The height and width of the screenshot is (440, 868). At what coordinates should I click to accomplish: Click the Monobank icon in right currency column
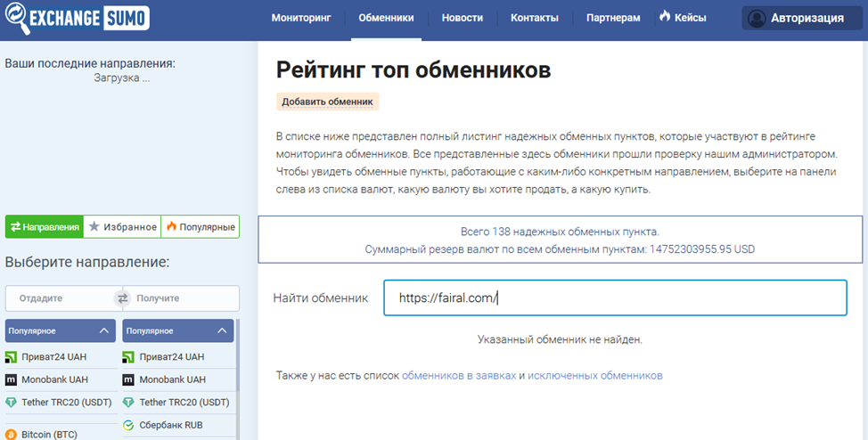128,379
